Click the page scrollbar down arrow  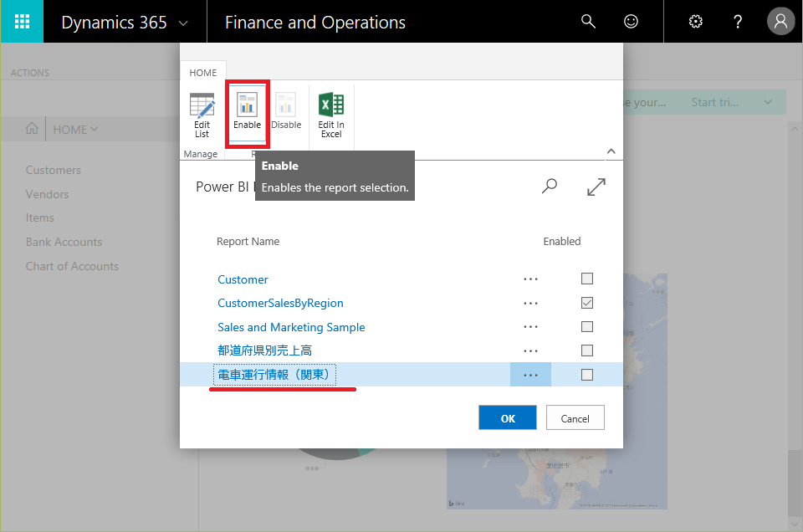tap(795, 524)
